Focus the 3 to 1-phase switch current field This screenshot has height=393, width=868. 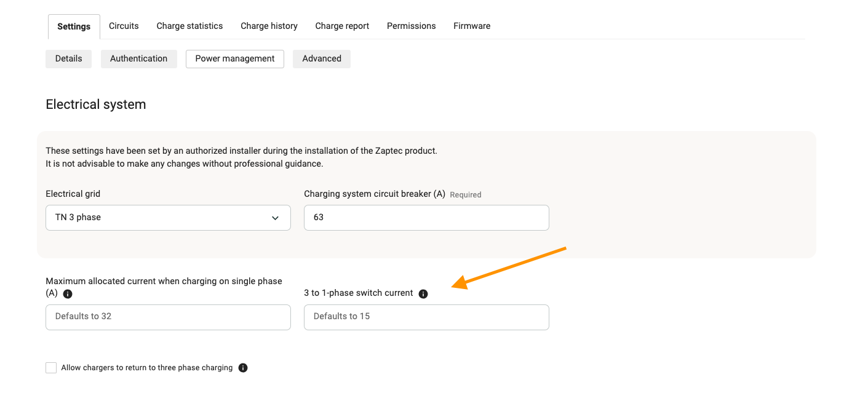click(x=426, y=317)
